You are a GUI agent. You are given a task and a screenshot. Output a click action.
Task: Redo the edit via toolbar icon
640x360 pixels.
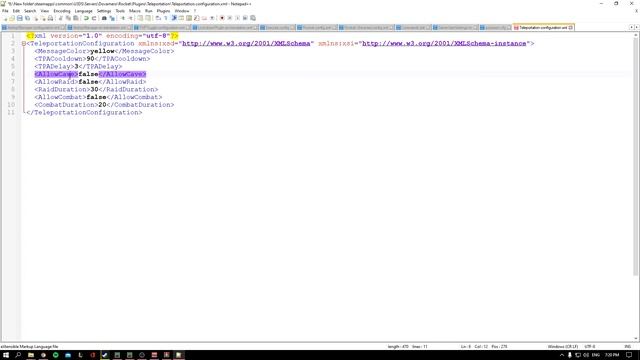(x=94, y=18)
